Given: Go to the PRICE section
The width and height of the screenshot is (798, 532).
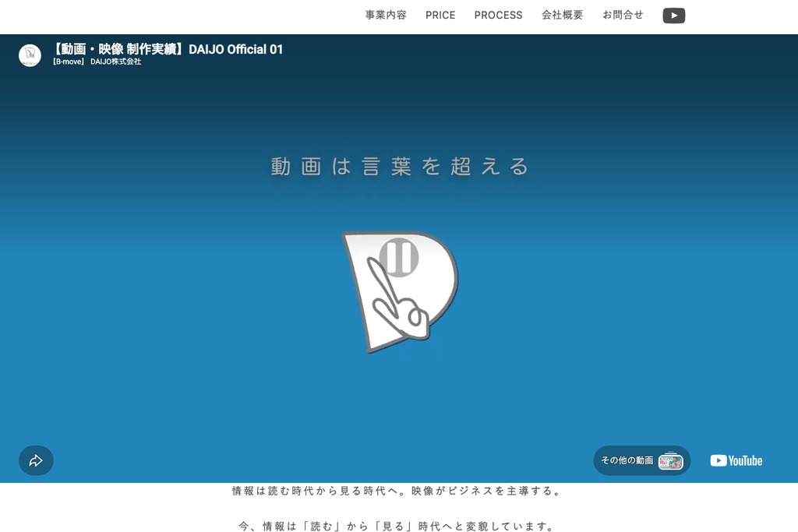Looking at the screenshot, I should coord(440,16).
